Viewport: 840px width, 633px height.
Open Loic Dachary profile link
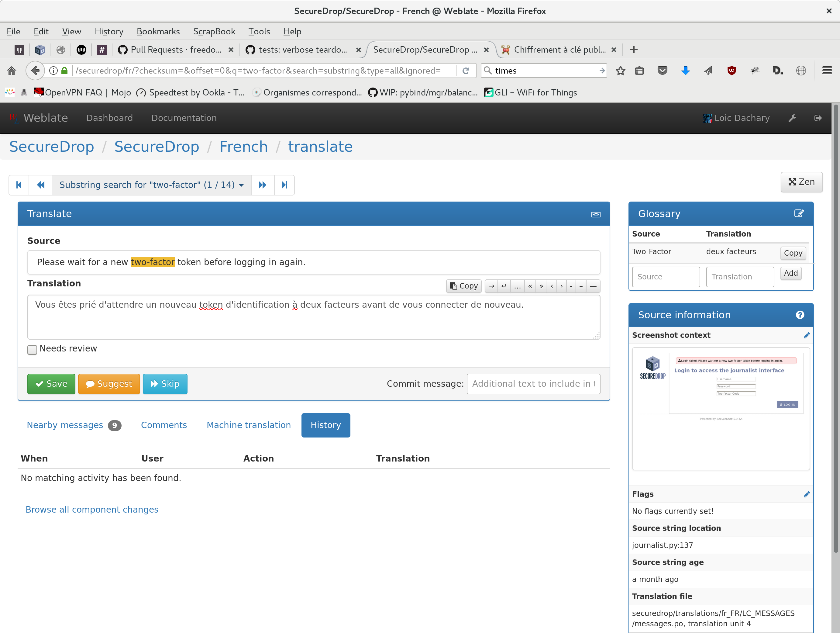(736, 118)
